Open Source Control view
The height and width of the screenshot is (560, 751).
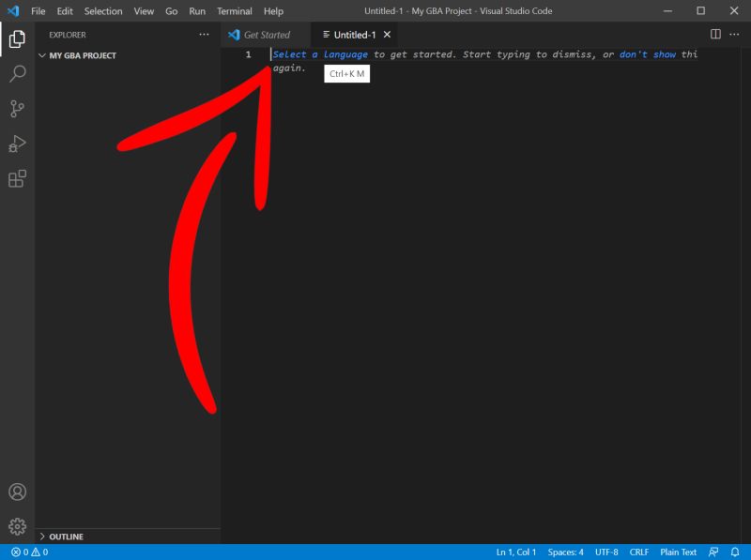15,109
